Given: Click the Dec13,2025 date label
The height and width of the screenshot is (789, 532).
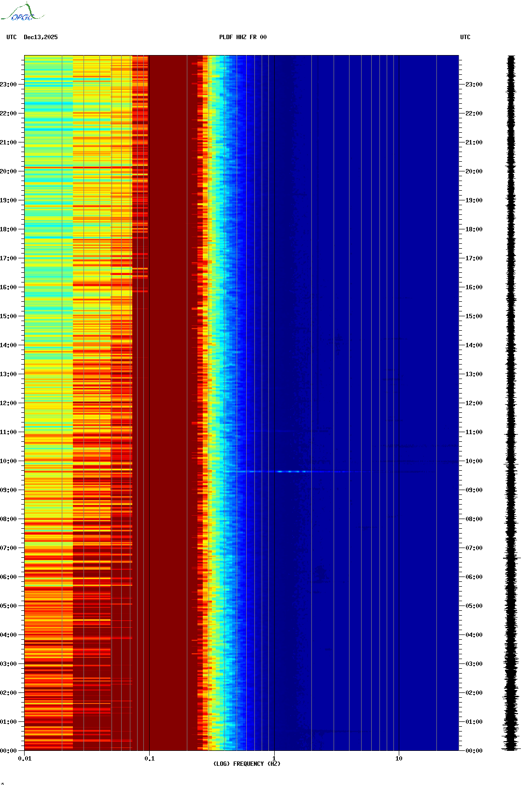Looking at the screenshot, I should coord(41,37).
